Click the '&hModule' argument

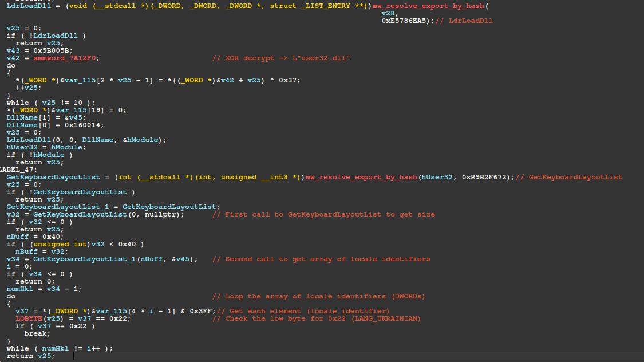coord(140,140)
